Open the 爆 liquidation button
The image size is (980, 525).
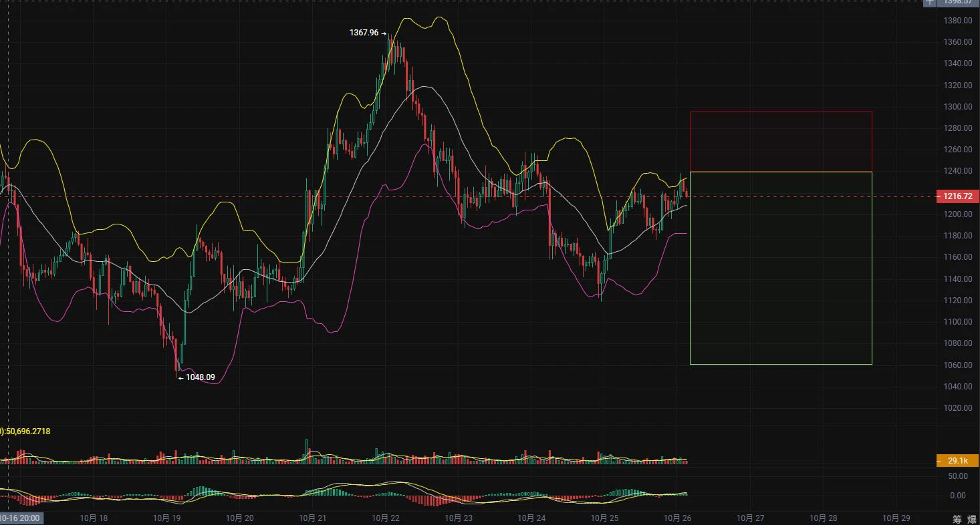click(972, 519)
